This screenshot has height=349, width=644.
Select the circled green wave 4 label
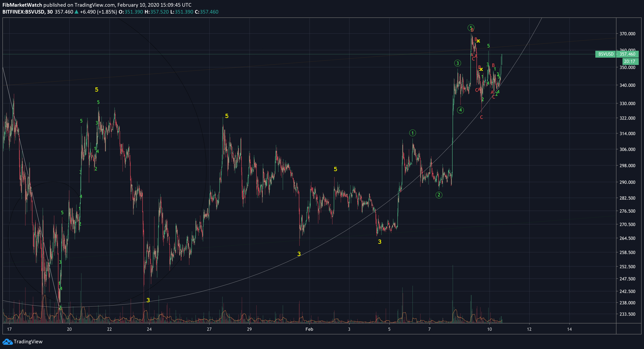click(x=460, y=110)
